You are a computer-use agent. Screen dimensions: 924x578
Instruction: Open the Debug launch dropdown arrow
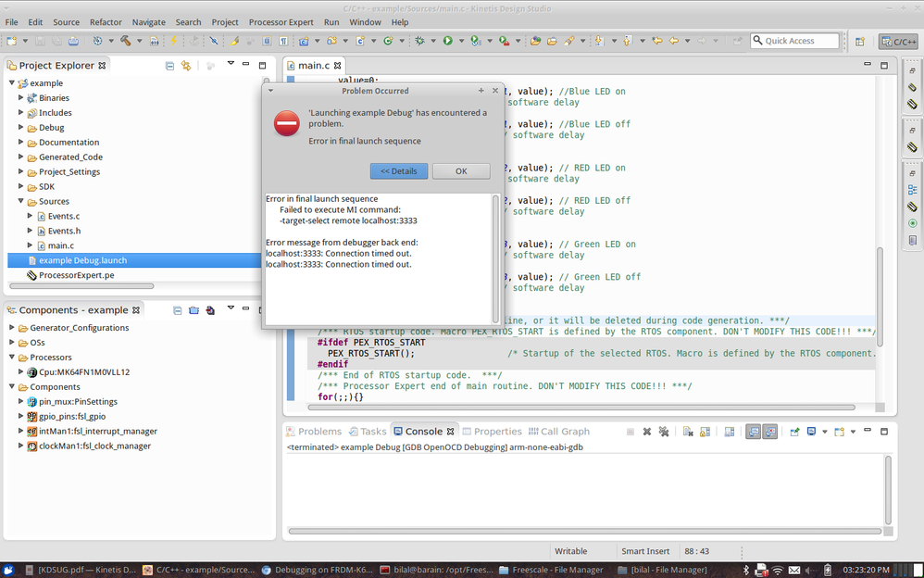(x=433, y=41)
